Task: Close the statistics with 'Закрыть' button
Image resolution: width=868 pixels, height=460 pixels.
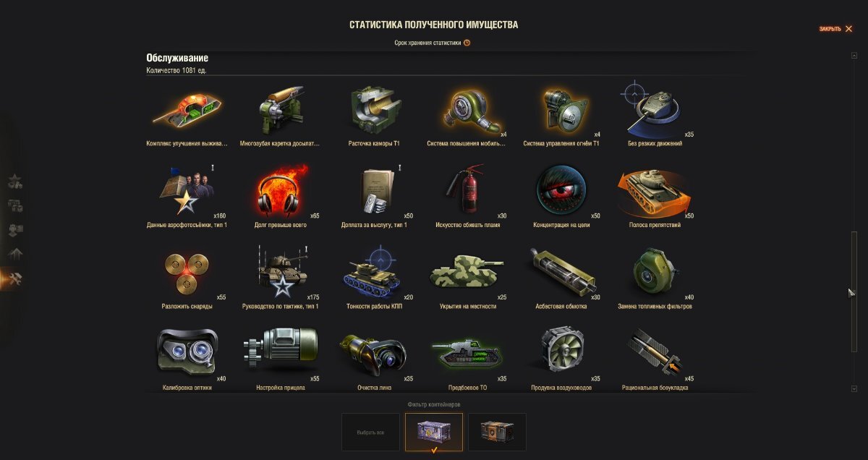Action: click(835, 29)
